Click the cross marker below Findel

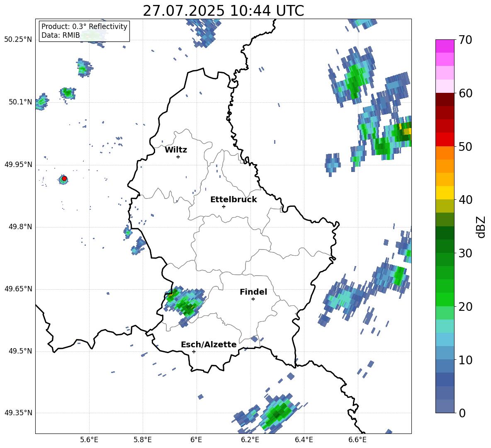(x=253, y=299)
